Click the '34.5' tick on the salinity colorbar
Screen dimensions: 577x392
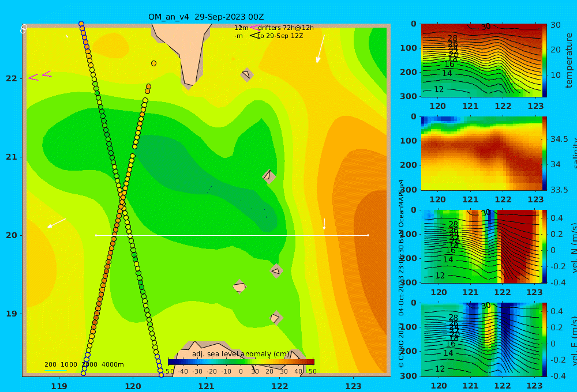click(x=559, y=140)
